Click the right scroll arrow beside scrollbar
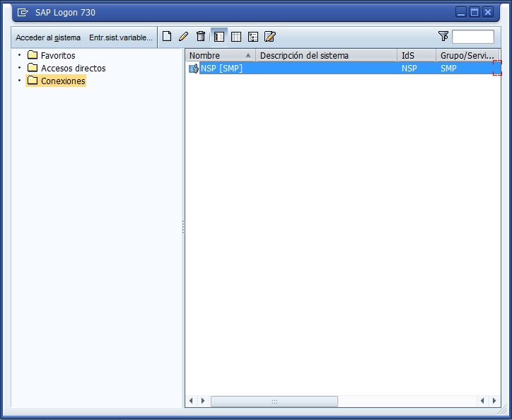Screen dimensions: 512x420 pos(203,401)
